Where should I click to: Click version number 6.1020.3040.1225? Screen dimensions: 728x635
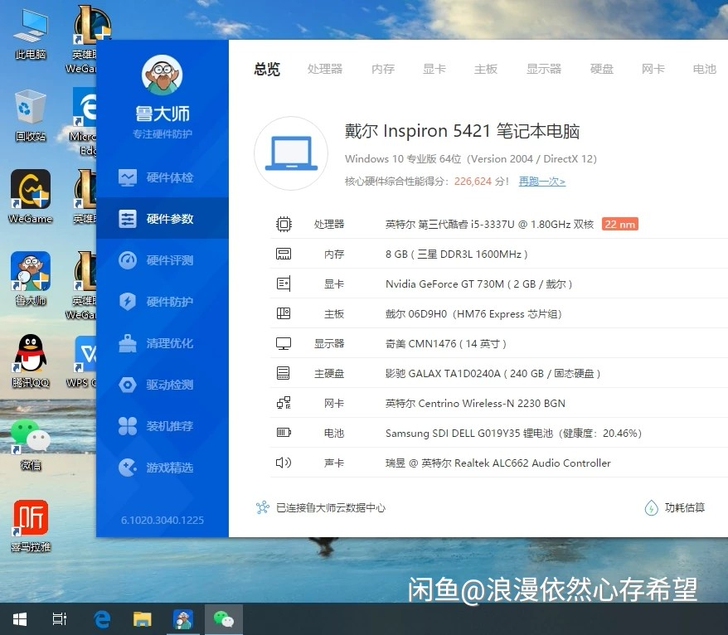[162, 520]
